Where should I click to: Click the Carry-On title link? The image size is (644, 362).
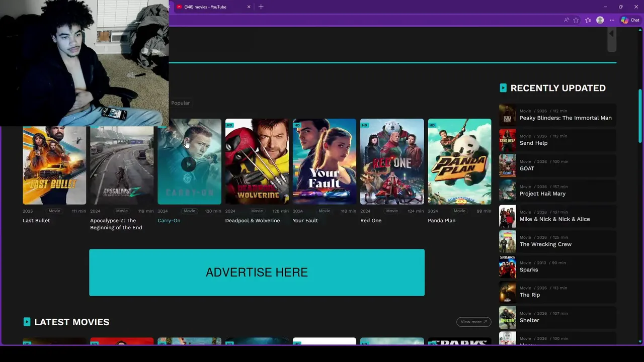[x=169, y=221]
